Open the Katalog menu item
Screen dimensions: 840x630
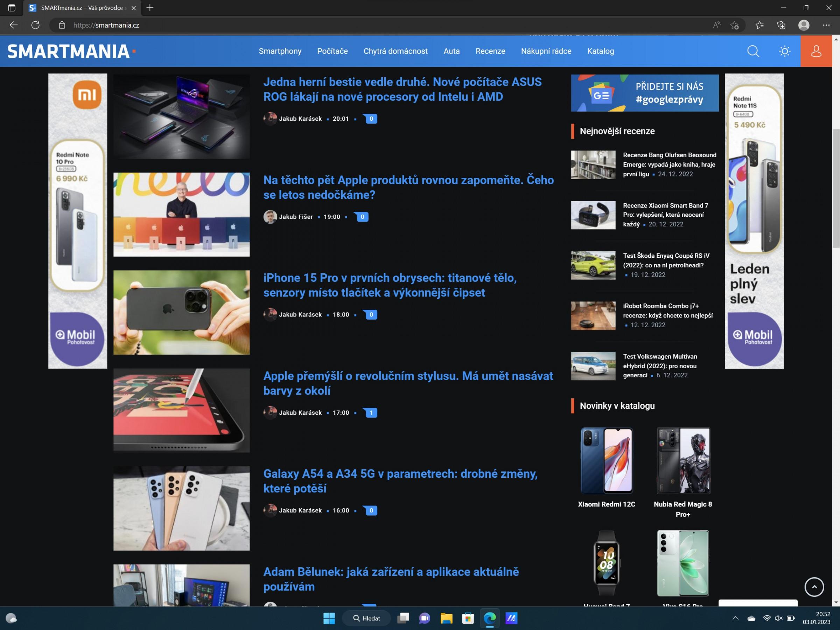[600, 51]
